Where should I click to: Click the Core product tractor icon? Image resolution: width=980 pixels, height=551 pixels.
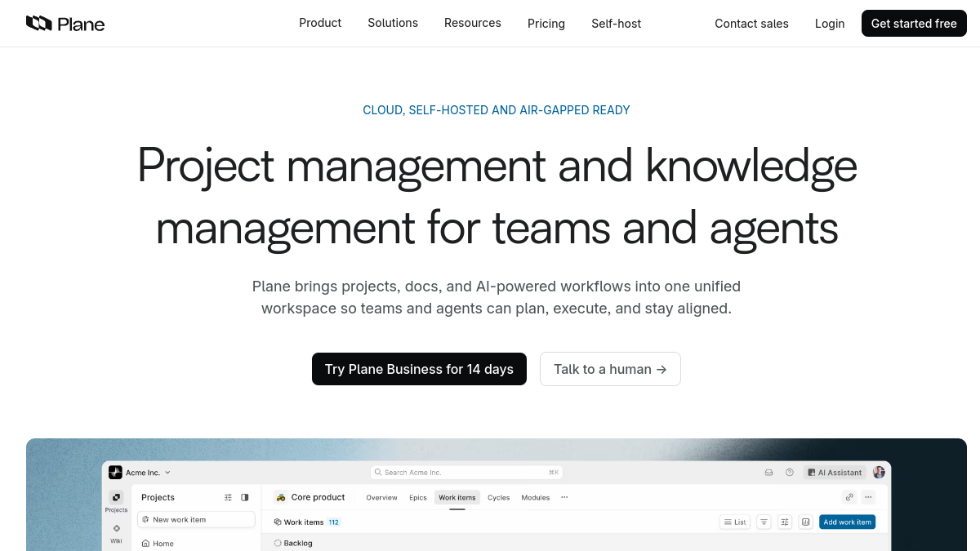[x=281, y=497]
